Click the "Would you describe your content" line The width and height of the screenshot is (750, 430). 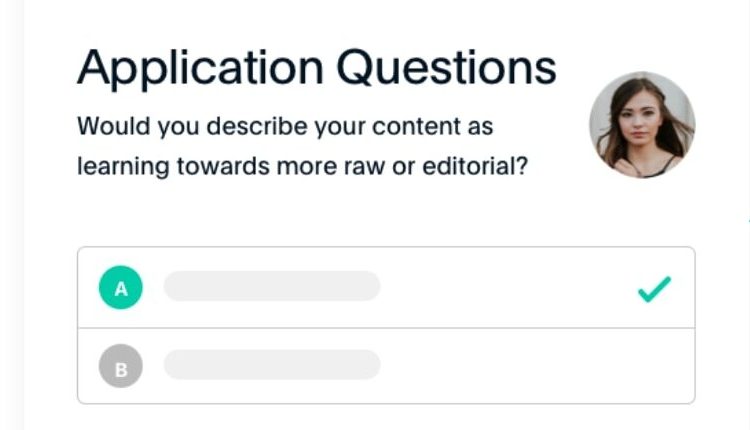point(285,128)
